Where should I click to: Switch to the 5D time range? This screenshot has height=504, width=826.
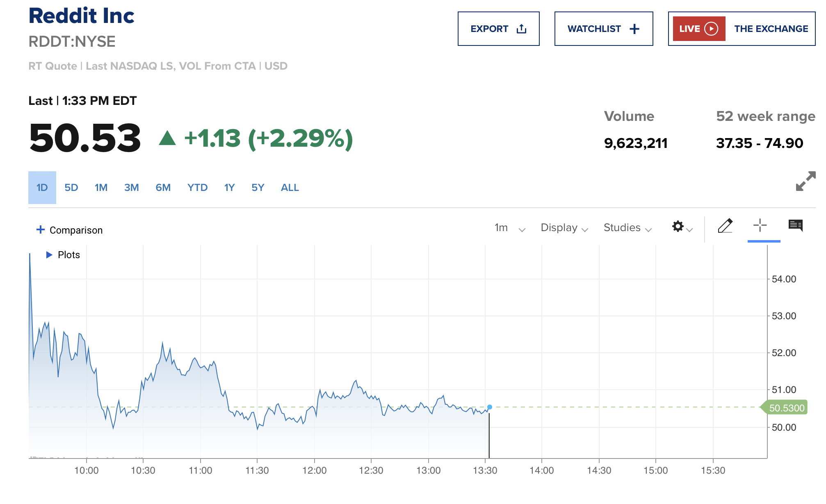click(x=71, y=188)
